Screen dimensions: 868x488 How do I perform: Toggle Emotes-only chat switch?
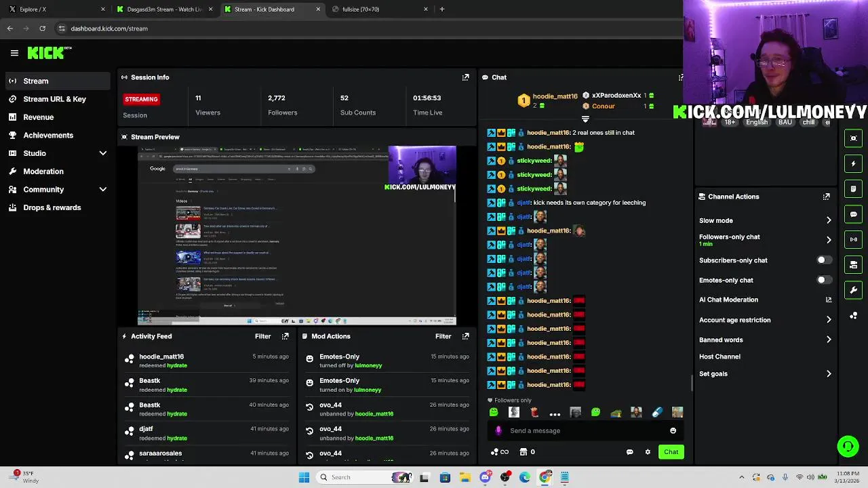click(823, 280)
